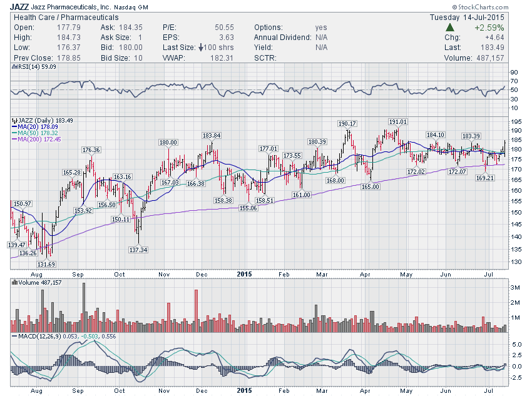Click the 183.39 price label
This screenshot has width=532, height=396.
pyautogui.click(x=471, y=136)
